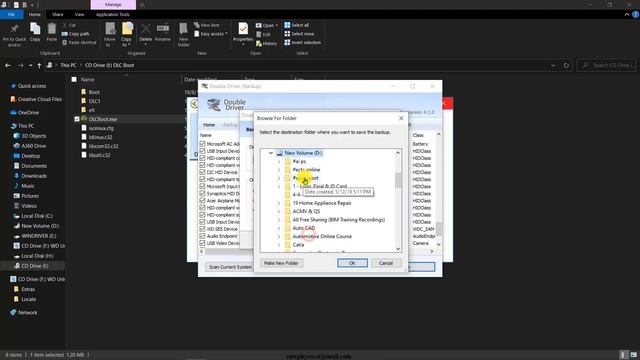Viewport: 640px width, 360px height.
Task: Click the New folder ribbon icon
Action: [184, 34]
